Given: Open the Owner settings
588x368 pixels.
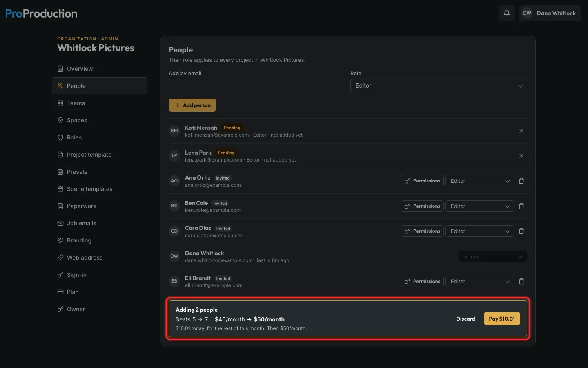Looking at the screenshot, I should click(100, 309).
